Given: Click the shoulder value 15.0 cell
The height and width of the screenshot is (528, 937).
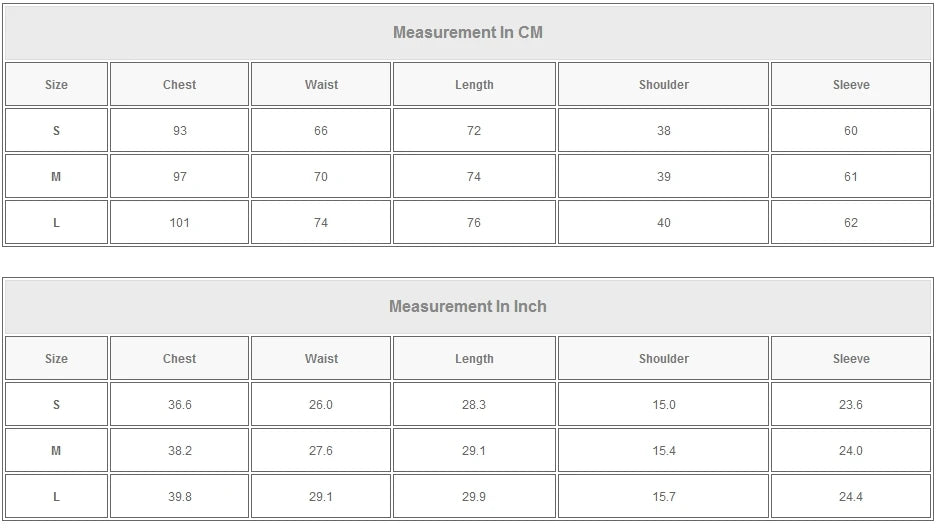Looking at the screenshot, I should tap(664, 405).
